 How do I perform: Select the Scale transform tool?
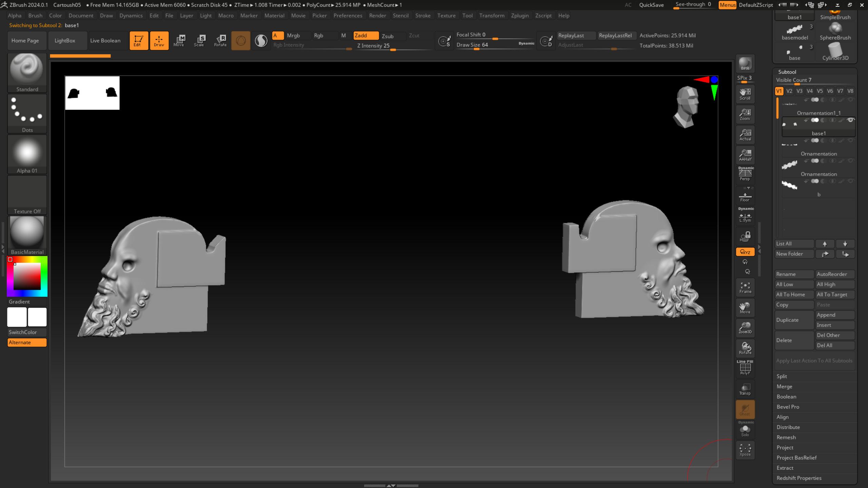[x=199, y=40]
